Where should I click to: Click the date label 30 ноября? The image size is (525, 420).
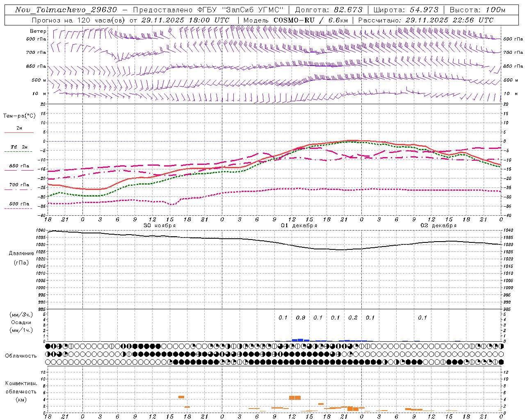pyautogui.click(x=160, y=226)
